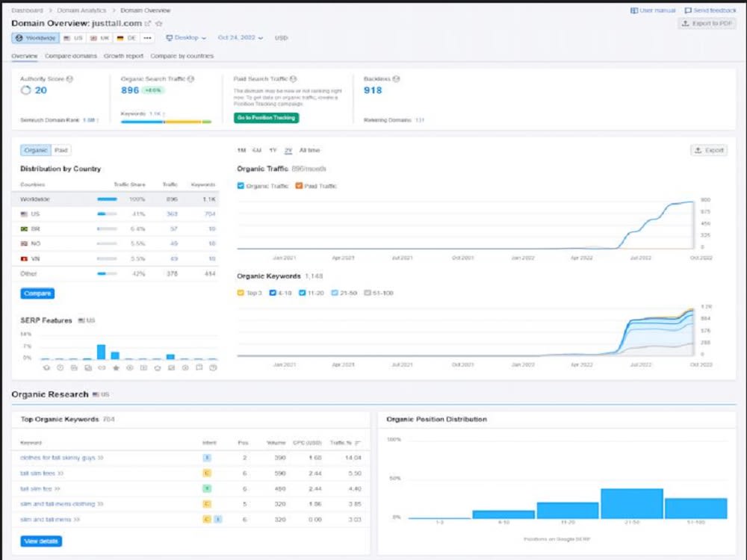This screenshot has height=560, width=747.
Task: Click the BR flag in the country table
Action: tap(25, 229)
